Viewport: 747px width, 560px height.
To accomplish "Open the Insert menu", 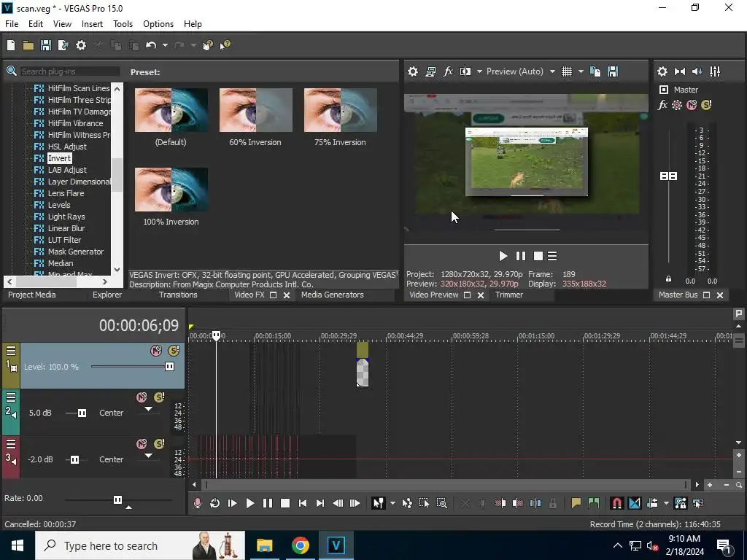I will click(92, 24).
